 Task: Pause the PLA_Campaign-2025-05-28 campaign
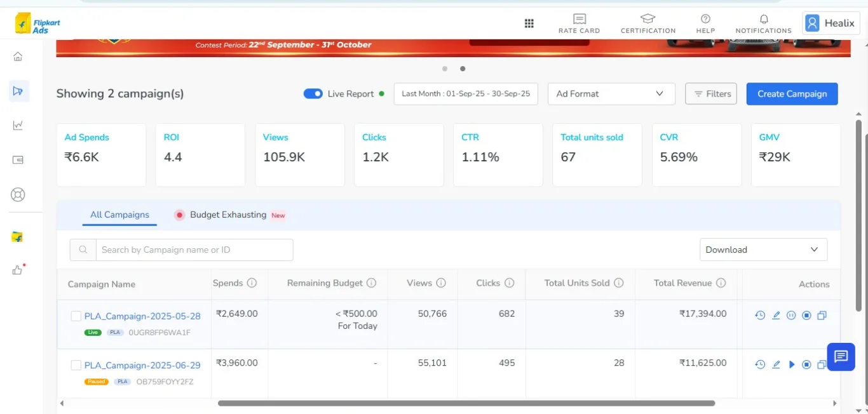pyautogui.click(x=791, y=315)
